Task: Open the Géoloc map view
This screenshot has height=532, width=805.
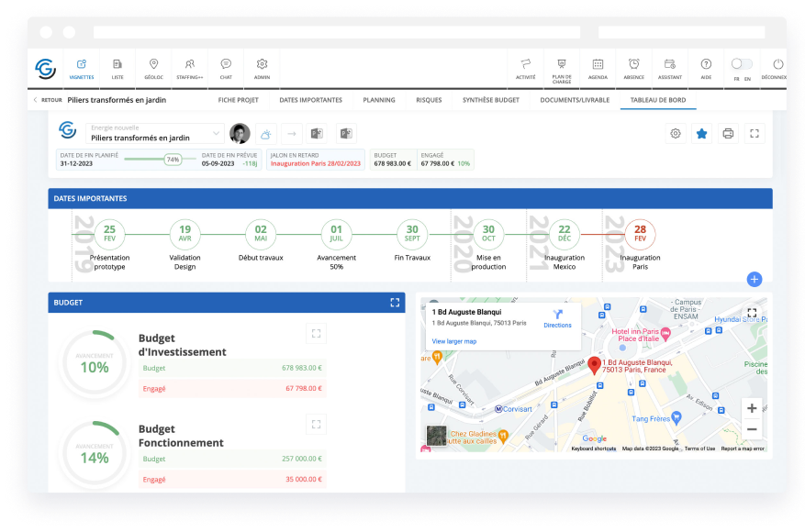Action: [153, 68]
